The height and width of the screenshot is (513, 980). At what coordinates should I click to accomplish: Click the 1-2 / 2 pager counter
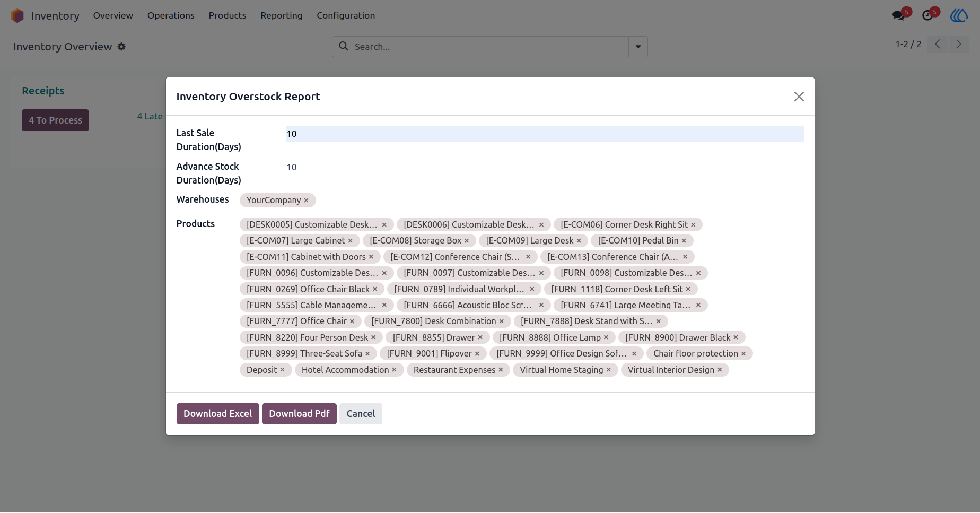(908, 44)
